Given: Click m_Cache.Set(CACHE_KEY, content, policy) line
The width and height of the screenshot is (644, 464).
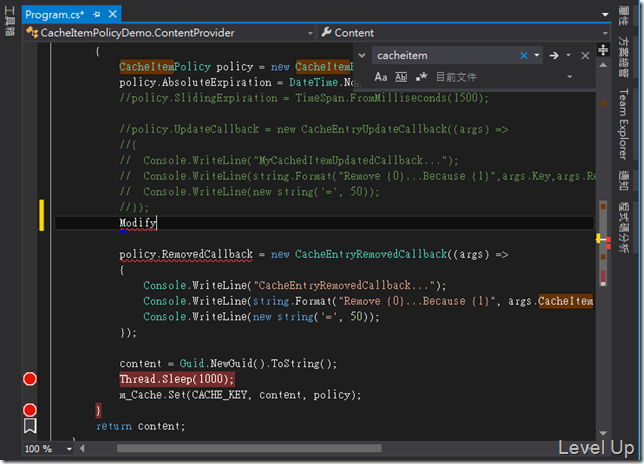Looking at the screenshot, I should 240,395.
